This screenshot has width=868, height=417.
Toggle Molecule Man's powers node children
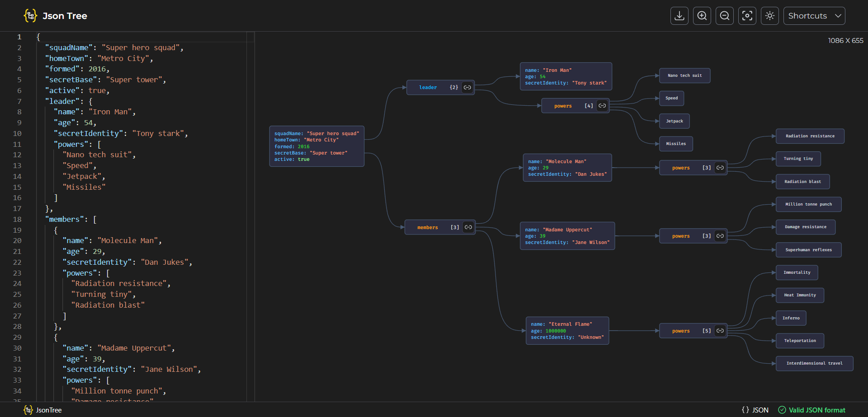click(720, 168)
